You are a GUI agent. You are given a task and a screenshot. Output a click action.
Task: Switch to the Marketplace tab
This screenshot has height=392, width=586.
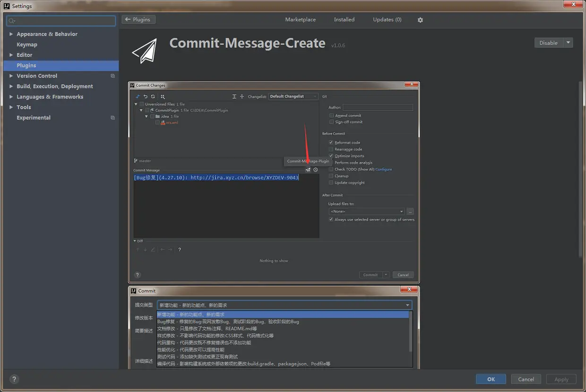click(301, 19)
